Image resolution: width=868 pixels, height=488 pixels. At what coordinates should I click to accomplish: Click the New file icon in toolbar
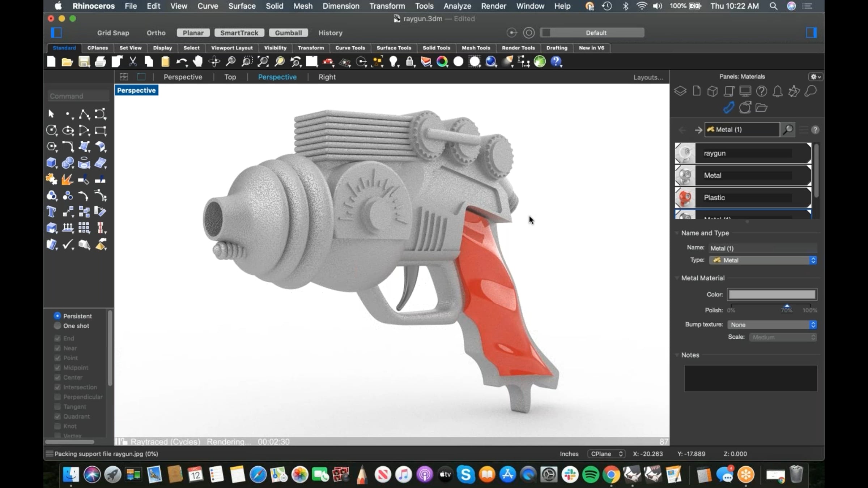click(x=51, y=62)
